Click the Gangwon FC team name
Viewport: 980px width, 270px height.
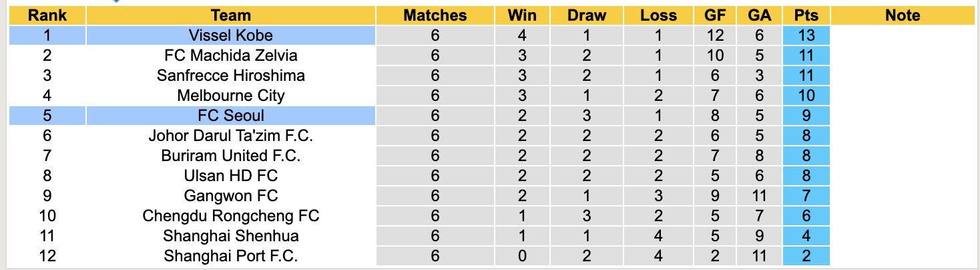(230, 196)
